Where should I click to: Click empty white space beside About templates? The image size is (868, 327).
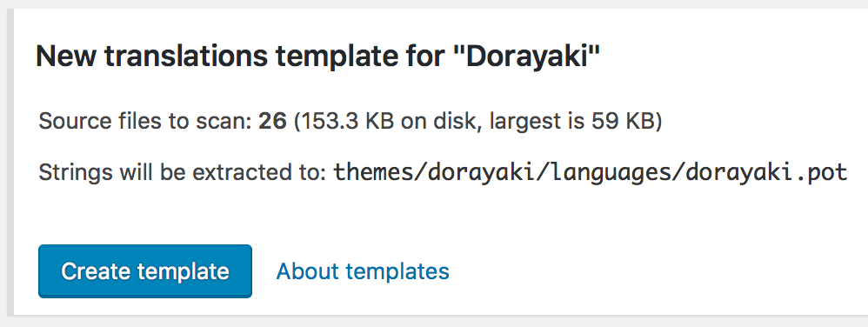(x=637, y=271)
